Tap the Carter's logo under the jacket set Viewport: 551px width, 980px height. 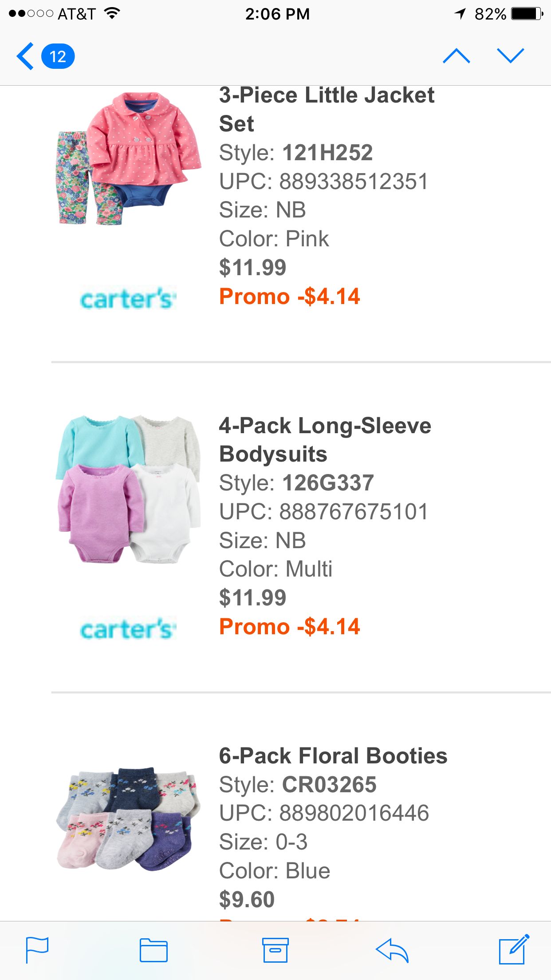(128, 298)
